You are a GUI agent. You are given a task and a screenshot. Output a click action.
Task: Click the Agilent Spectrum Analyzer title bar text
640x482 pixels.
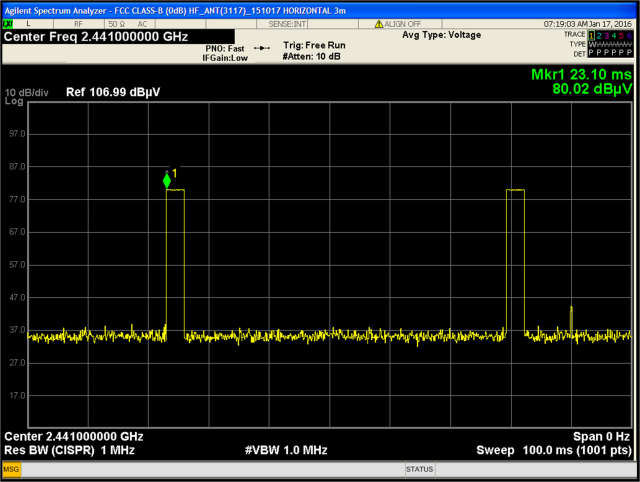coord(175,11)
